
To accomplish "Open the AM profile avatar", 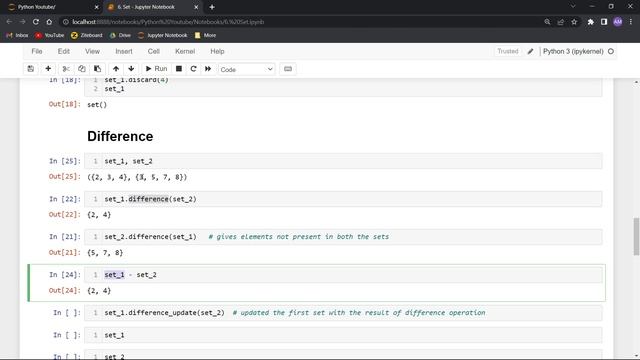I will [618, 22].
